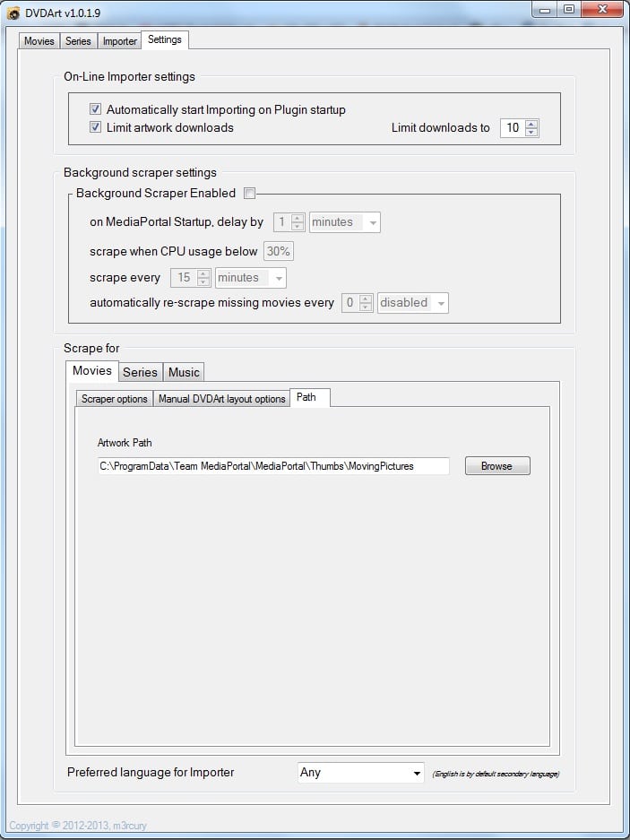Click the Artwork Path text field
Screen dimensions: 630x840
pos(273,466)
